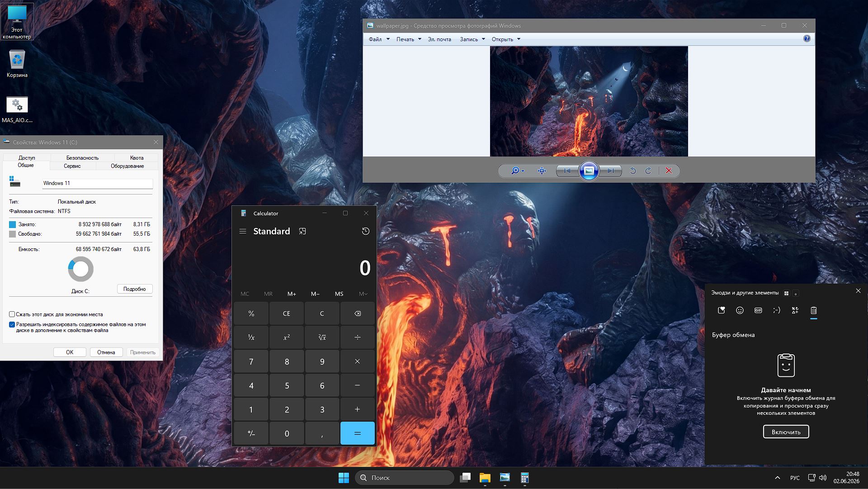Click Включить to enable clipboard history

pos(786,432)
